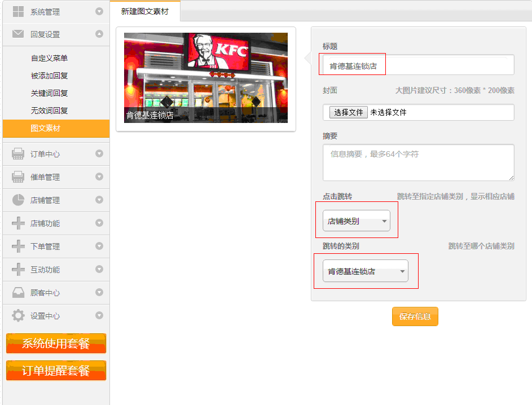Open 被添加回复 submenu item

click(49, 76)
